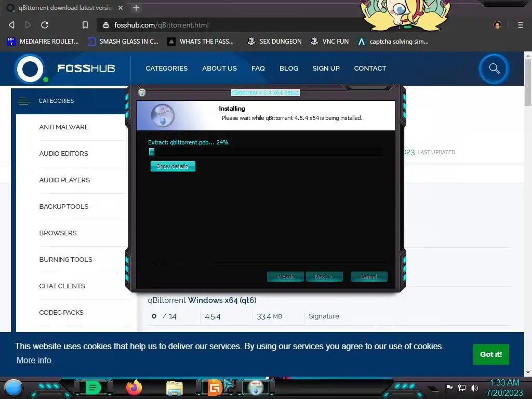
Task: Open the ANTI MALWARE category
Action: (64, 127)
